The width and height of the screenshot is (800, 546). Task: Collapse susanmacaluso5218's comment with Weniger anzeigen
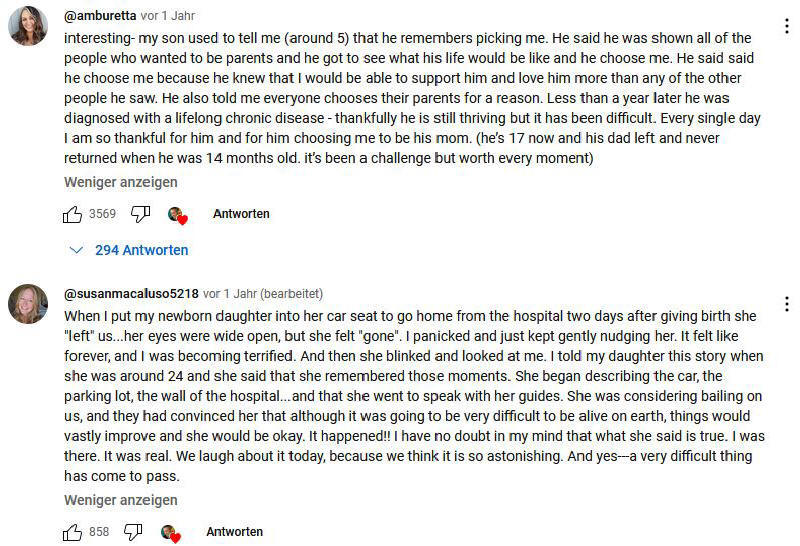point(121,500)
